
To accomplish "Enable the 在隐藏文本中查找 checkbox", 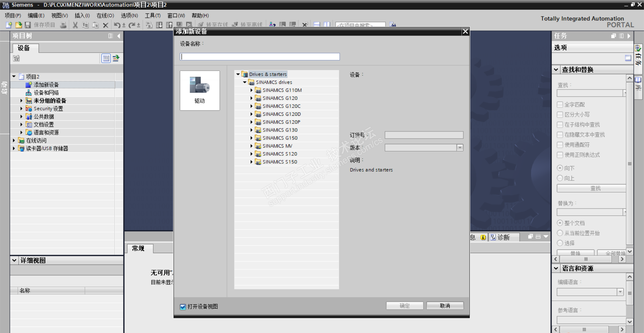I will [560, 135].
